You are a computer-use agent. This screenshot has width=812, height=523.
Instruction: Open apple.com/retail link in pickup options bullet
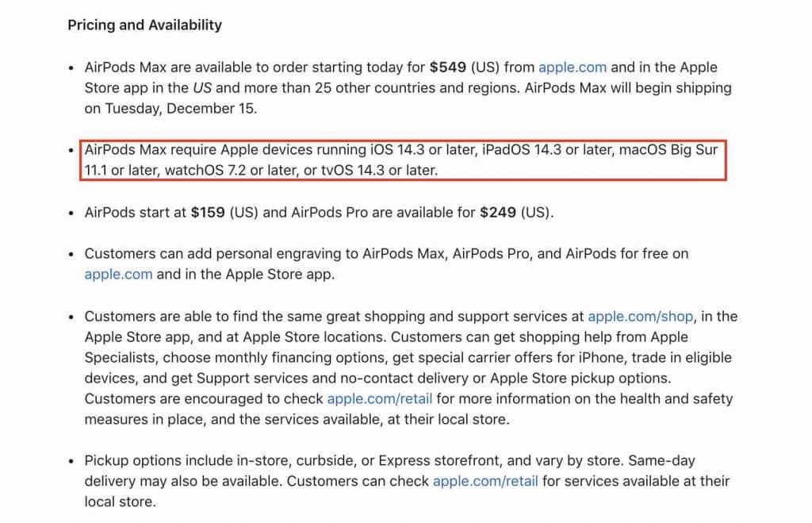click(485, 481)
